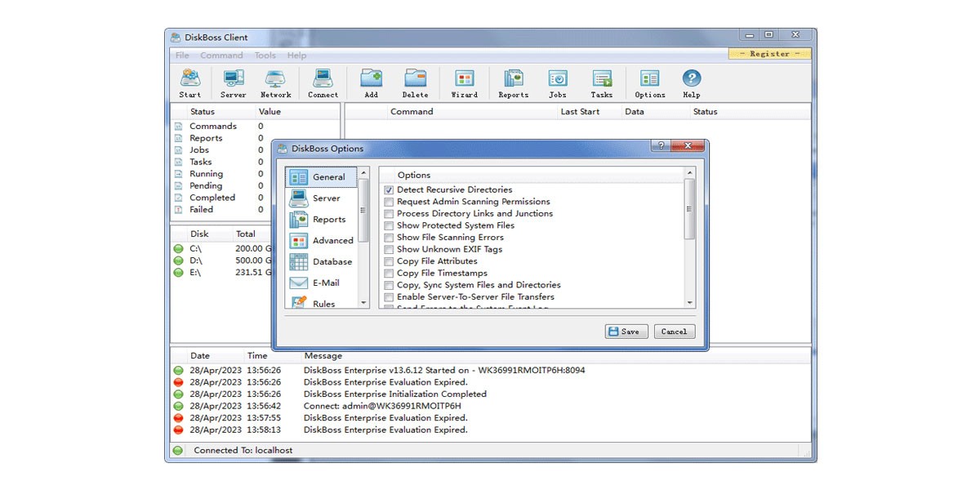This screenshot has height=490, width=980.
Task: Open the File menu
Action: tap(182, 56)
